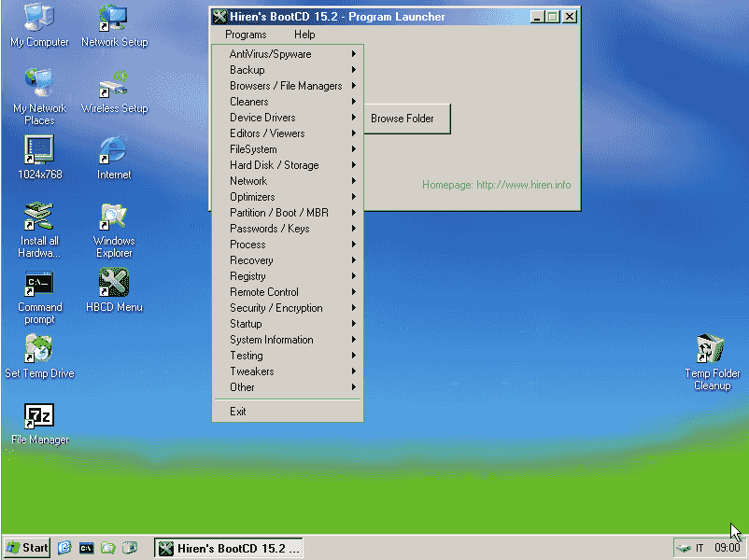749x560 pixels.
Task: Click Program Launcher title bar icon
Action: [x=219, y=17]
